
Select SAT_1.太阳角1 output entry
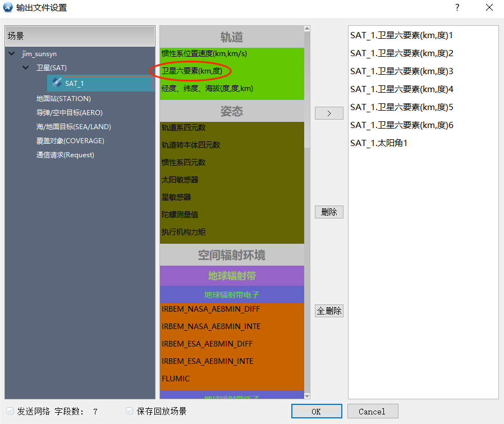tap(379, 143)
